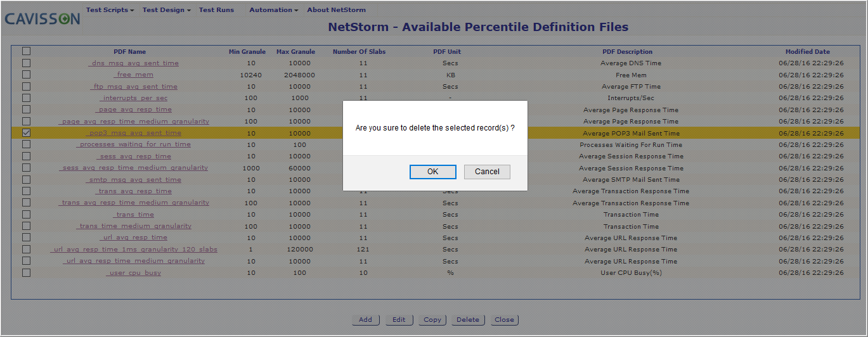Select the 120000 Max Granule value
The width and height of the screenshot is (868, 337).
click(299, 250)
